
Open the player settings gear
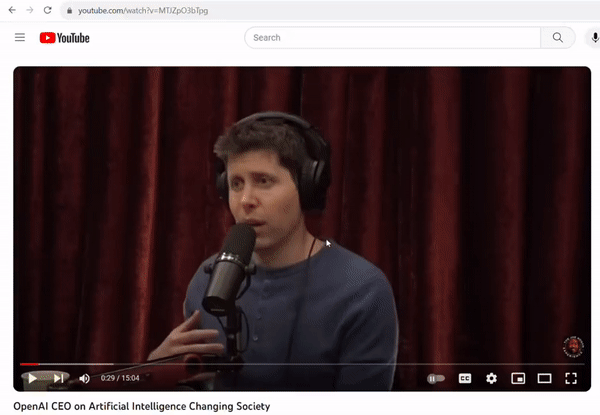[491, 378]
